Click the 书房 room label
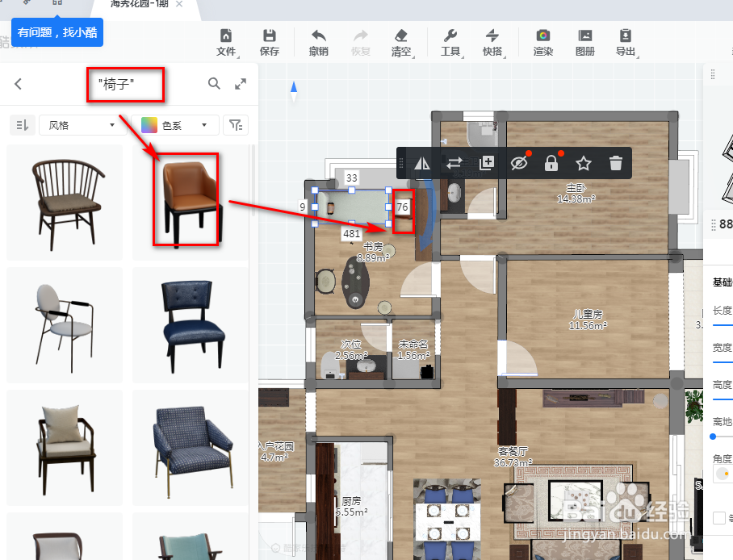Viewport: 733px width, 560px height. coord(373,246)
